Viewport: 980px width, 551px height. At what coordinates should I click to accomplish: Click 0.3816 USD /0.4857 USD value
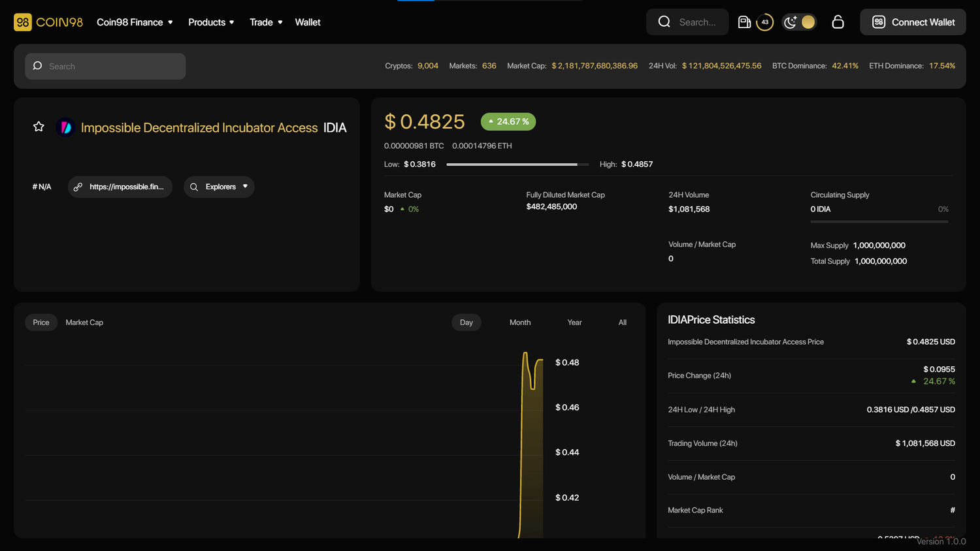(911, 410)
